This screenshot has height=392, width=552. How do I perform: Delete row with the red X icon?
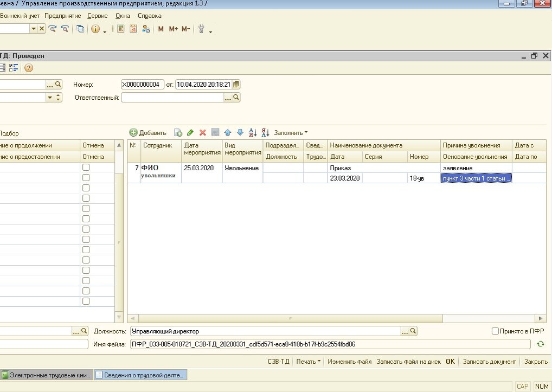pyautogui.click(x=203, y=133)
